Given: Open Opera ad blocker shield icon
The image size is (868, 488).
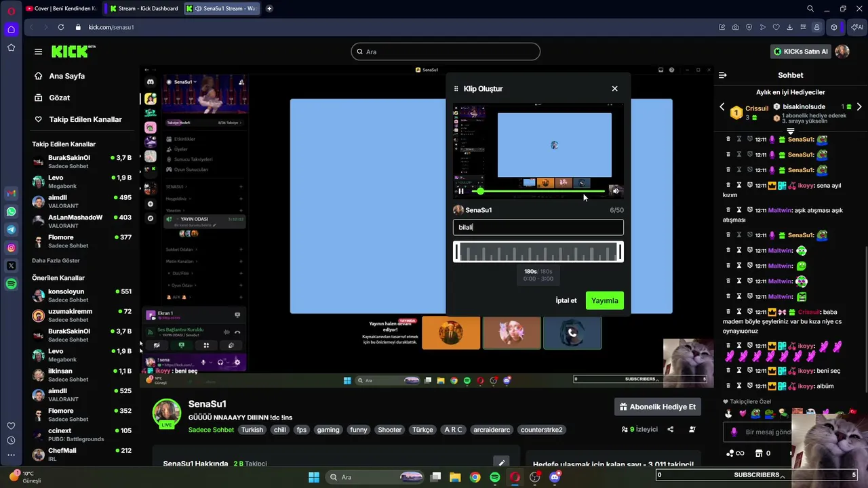Looking at the screenshot, I should click(x=749, y=27).
